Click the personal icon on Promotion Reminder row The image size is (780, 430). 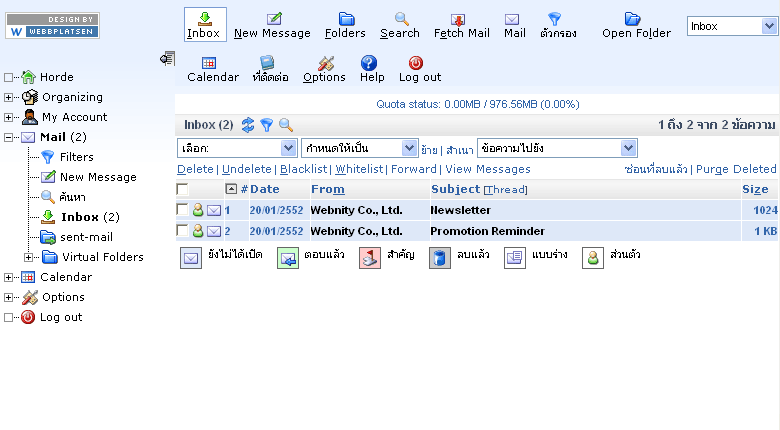point(198,231)
